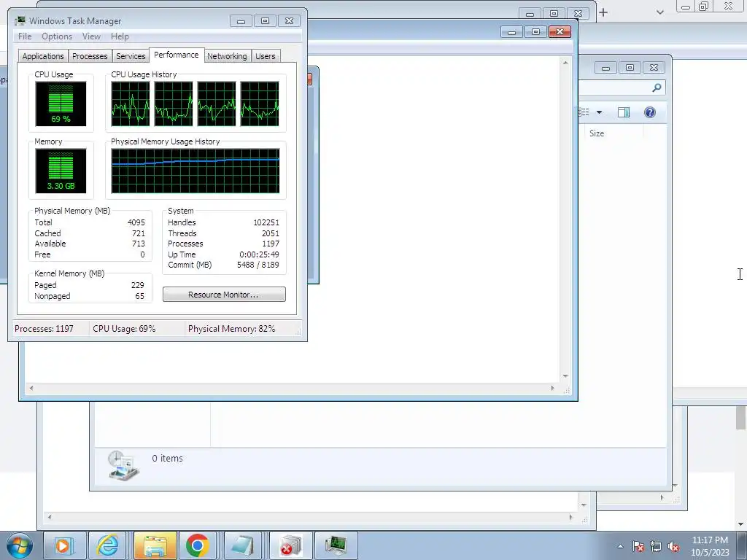Image resolution: width=747 pixels, height=560 pixels.
Task: Click the Handles value 102251
Action: (x=266, y=222)
